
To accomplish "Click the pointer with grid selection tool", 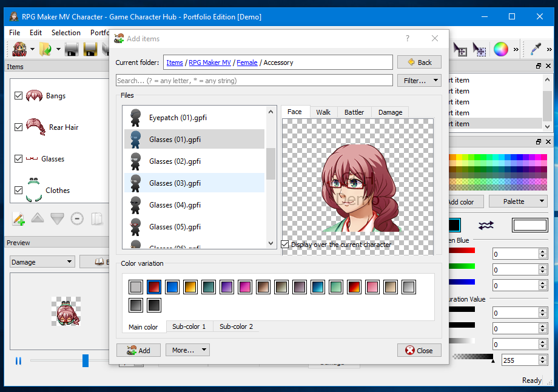I will click(x=460, y=49).
